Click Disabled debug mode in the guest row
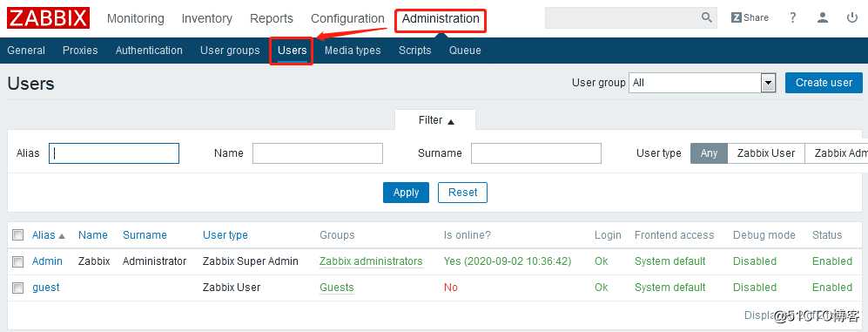Viewport: 868px width, 332px height. point(755,288)
